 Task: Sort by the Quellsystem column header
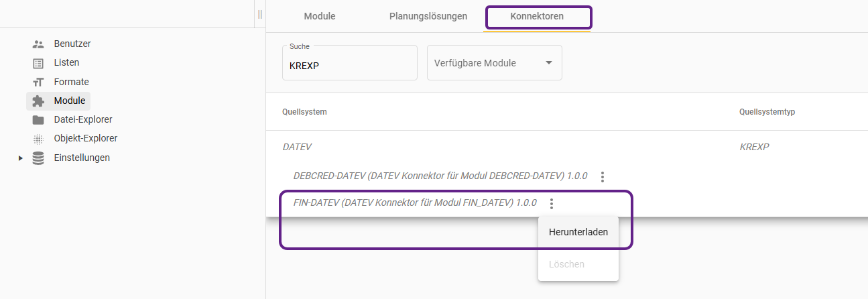pos(304,112)
